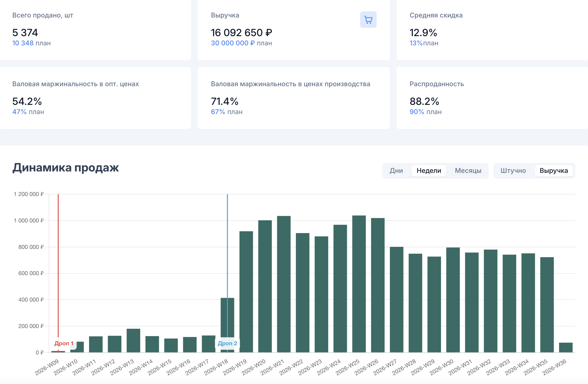Image resolution: width=588 pixels, height=384 pixels.
Task: Click the 2026-W25 revenue bar
Action: (x=359, y=284)
